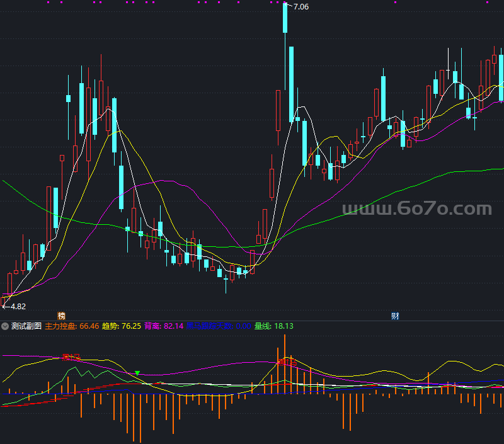Click the 主力控盘: 66.46 indicator value
The height and width of the screenshot is (444, 504).
coord(72,326)
